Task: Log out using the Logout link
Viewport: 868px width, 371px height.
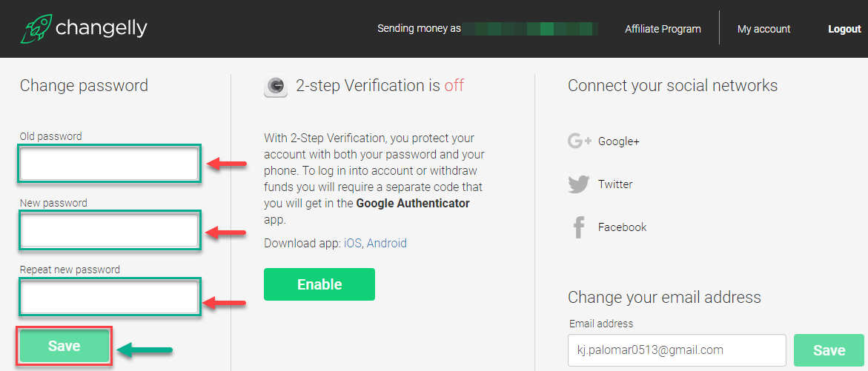Action: [x=844, y=29]
